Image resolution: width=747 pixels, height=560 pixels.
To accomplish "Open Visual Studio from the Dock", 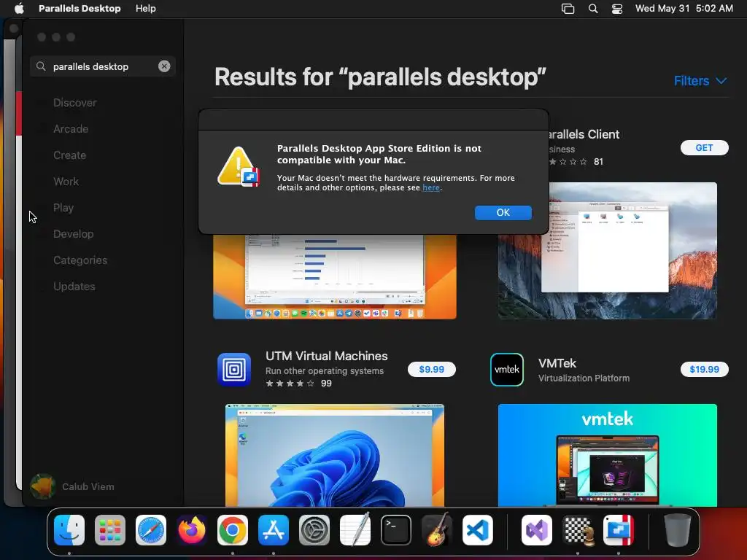I will tap(537, 530).
